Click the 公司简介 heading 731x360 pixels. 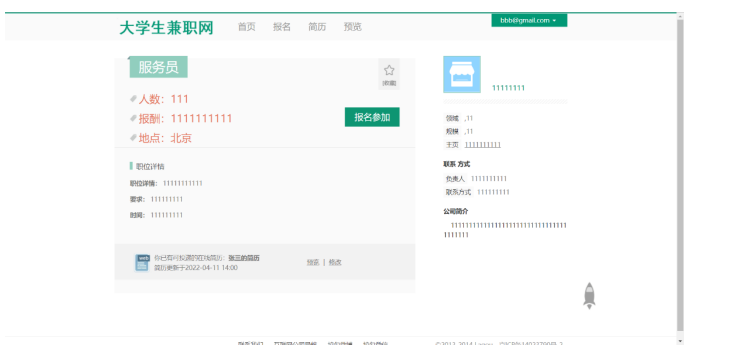coord(455,211)
